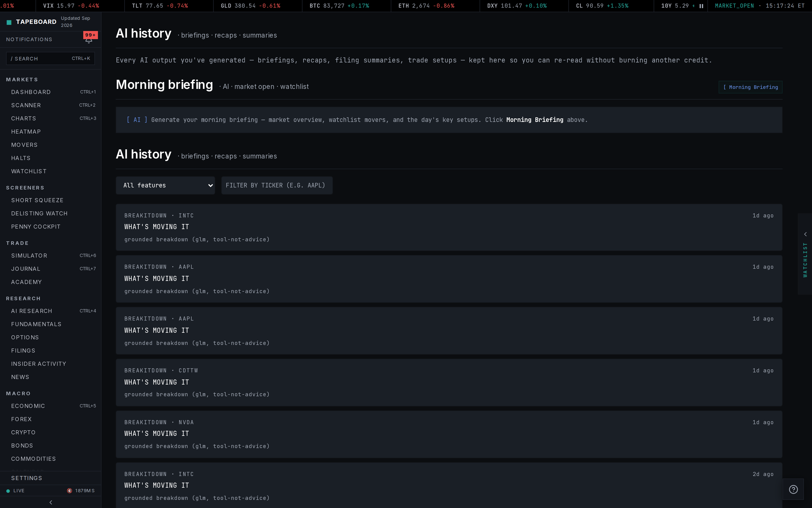Open the first INTC breakdown from 1d ago
The width and height of the screenshot is (812, 508).
tap(449, 228)
